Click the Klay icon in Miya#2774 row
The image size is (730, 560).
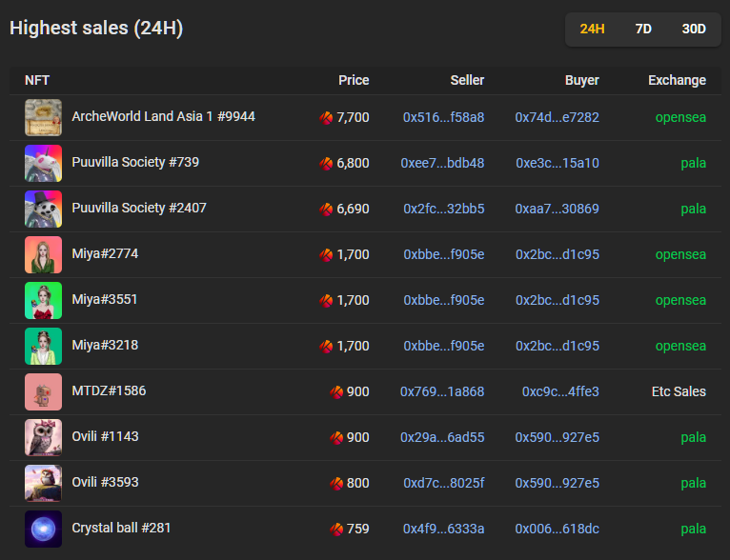[x=326, y=255]
